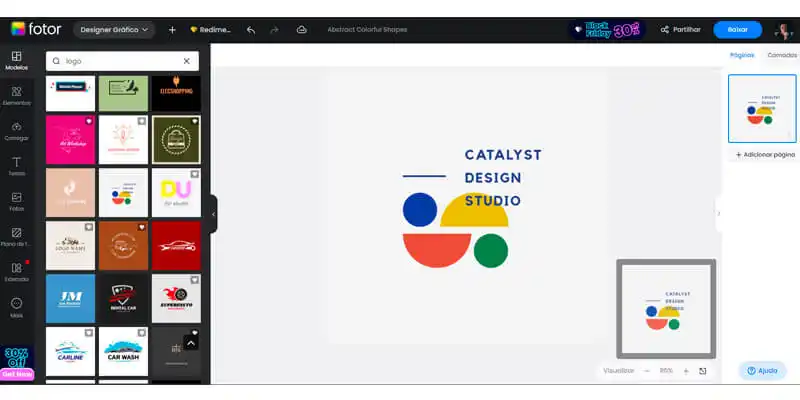
Task: Favorite the olive green badge template
Action: pos(194,121)
